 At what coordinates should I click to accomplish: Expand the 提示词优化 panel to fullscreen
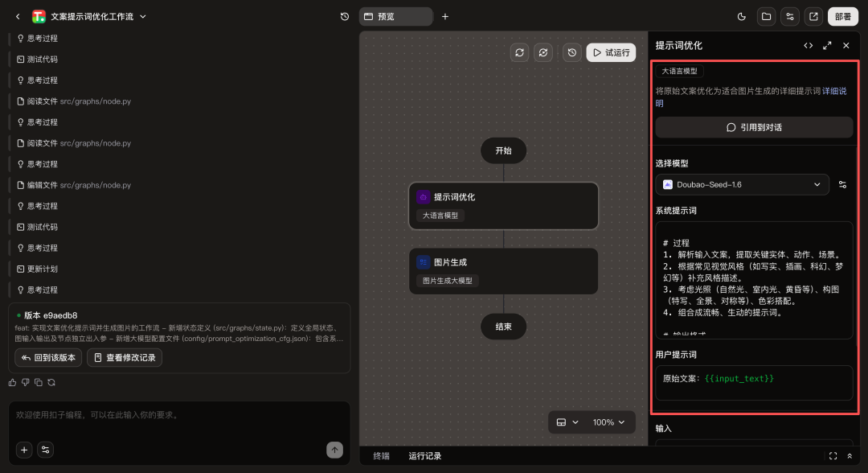[x=827, y=46]
